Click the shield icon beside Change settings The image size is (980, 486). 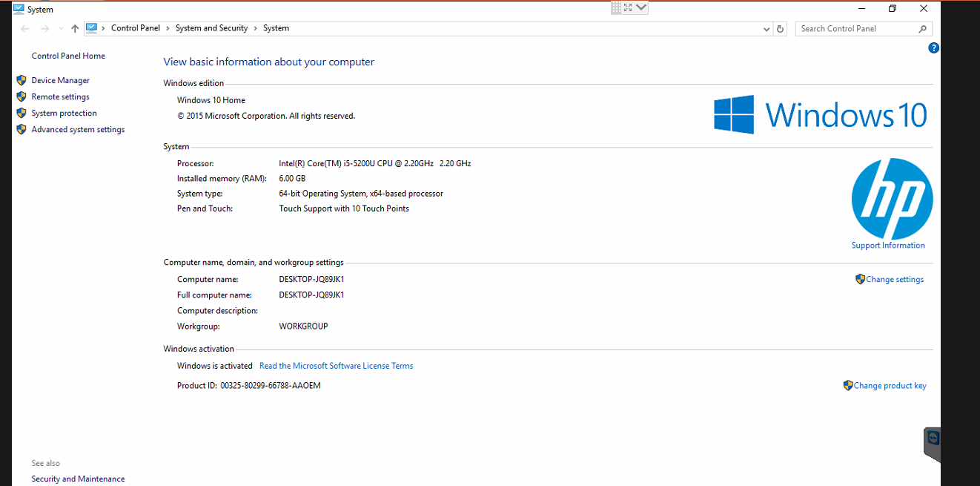[x=860, y=279]
